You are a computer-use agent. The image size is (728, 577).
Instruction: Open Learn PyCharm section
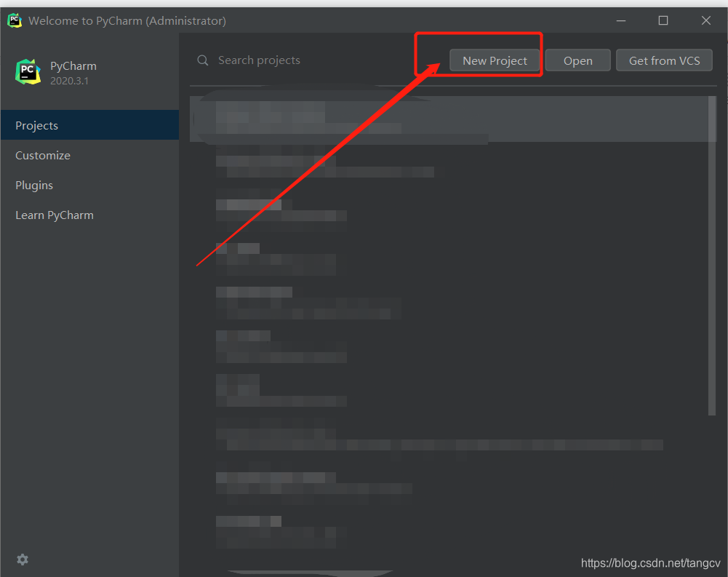click(x=89, y=215)
